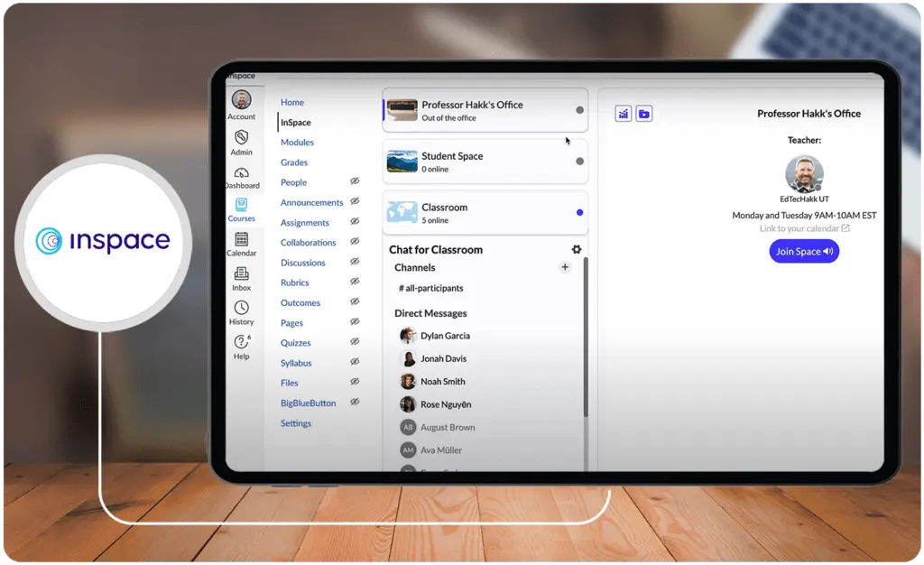
Task: Open the BigBlueButton navigation link
Action: click(x=309, y=403)
